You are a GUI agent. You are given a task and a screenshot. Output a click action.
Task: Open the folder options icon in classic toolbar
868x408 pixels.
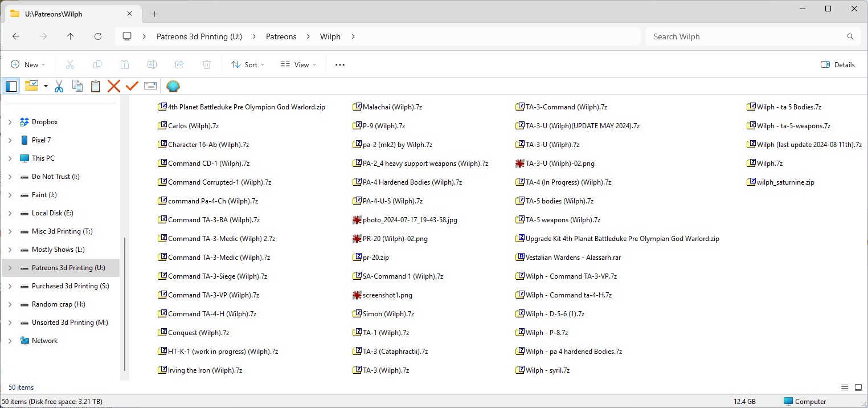click(31, 86)
